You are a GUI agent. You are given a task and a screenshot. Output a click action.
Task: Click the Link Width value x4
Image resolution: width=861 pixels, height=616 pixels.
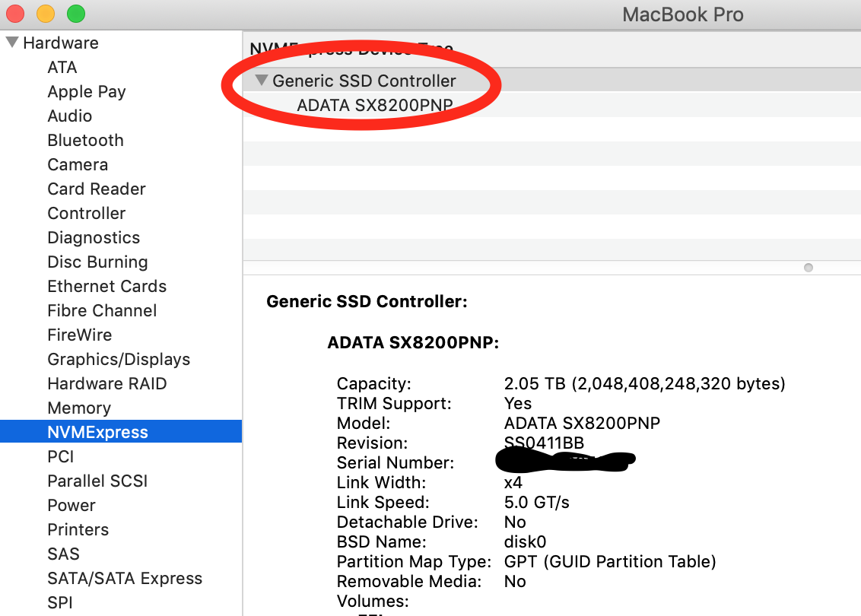click(513, 483)
